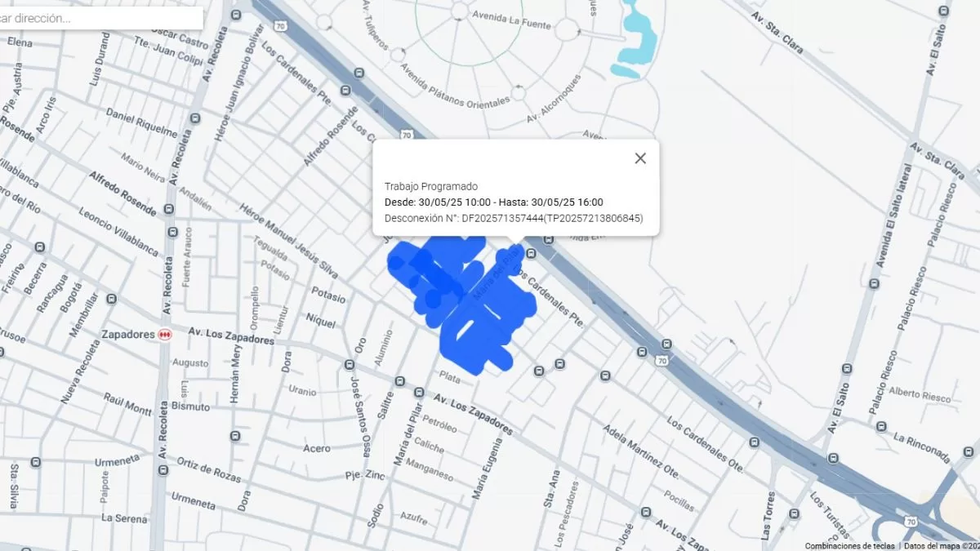Select the bus stop near Hernán Mery and Acero
This screenshot has width=980, height=551.
tap(235, 436)
